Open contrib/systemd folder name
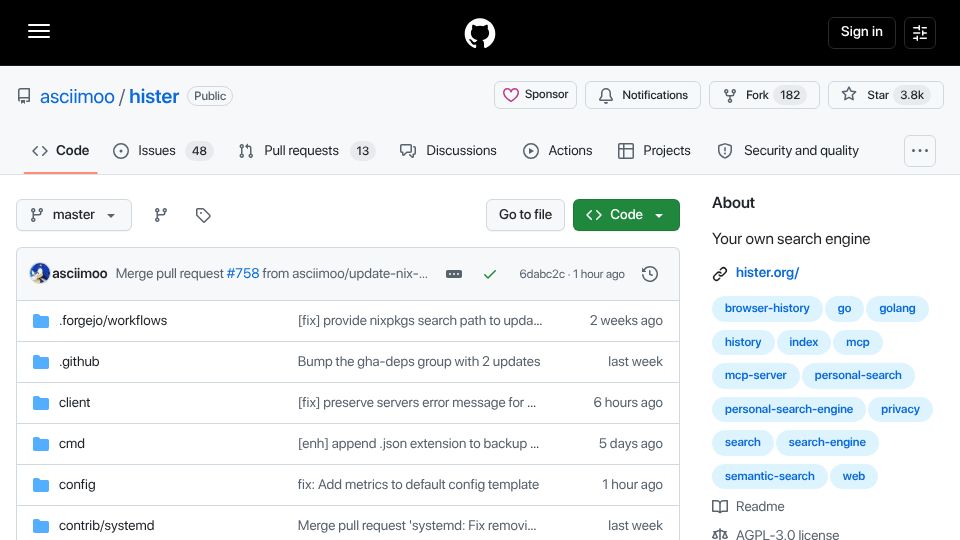Image resolution: width=960 pixels, height=540 pixels. pyautogui.click(x=107, y=525)
